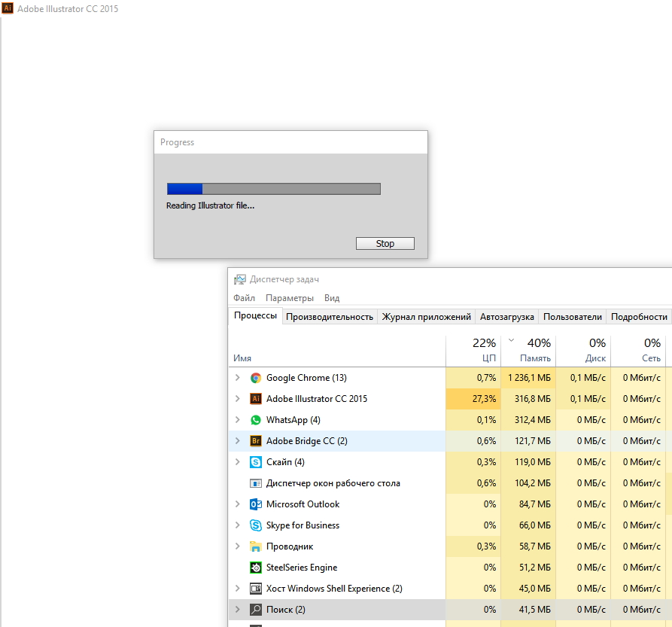Image resolution: width=672 pixels, height=627 pixels.
Task: Expand the Проводник process group
Action: coord(238,546)
